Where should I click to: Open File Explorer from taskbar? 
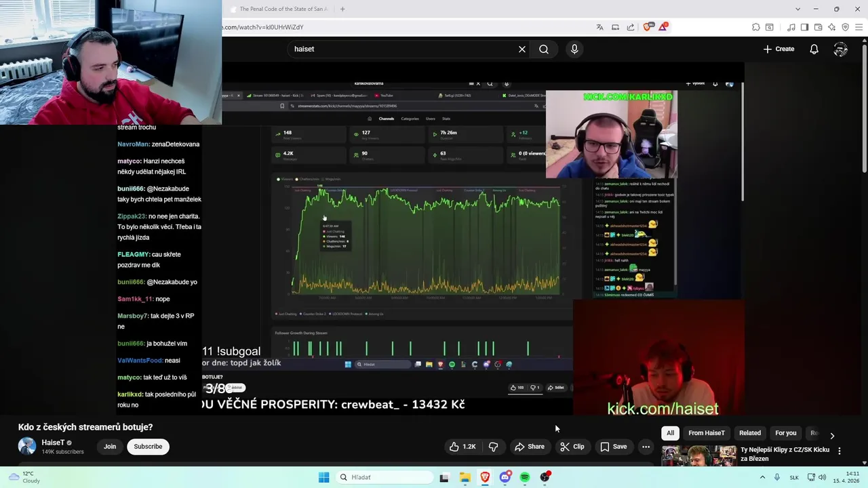click(x=465, y=477)
